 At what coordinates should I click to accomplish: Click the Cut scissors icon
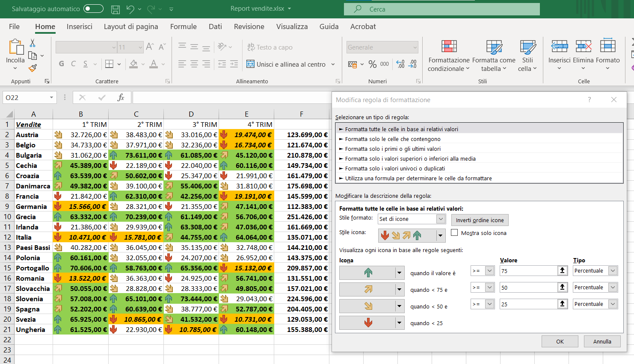pyautogui.click(x=33, y=43)
